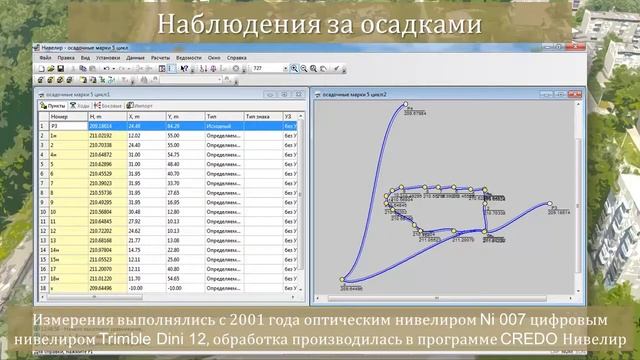The image size is (640, 360).
Task: Select point 4н in the table
Action: [69, 155]
